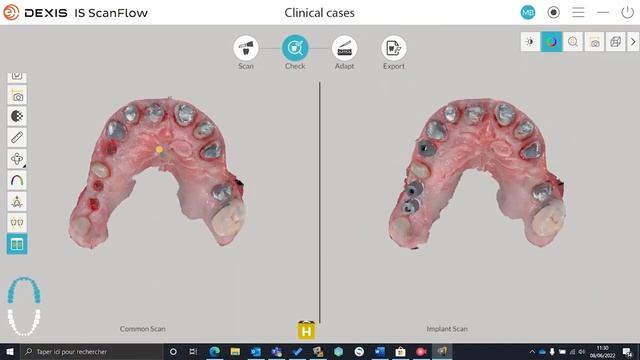Select the compass-shaped tool below the arch tool
640x360 pixels.
(x=17, y=201)
